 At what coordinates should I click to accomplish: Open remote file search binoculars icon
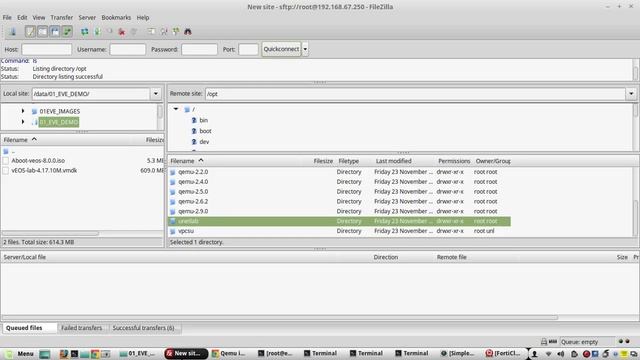(188, 31)
